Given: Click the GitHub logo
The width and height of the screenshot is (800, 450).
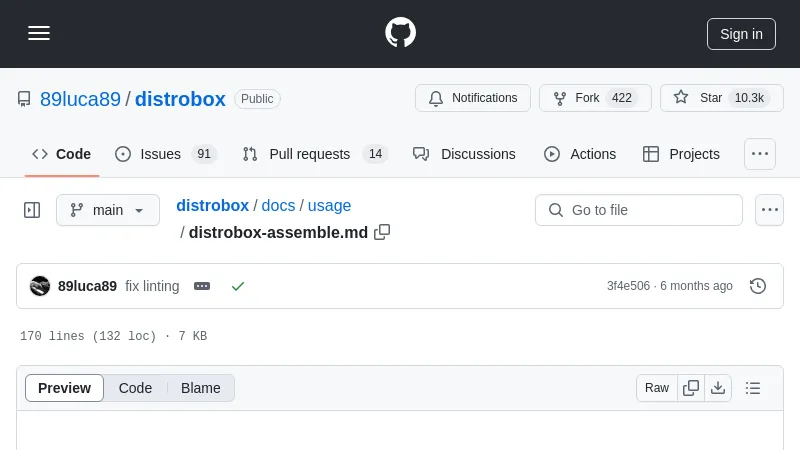Looking at the screenshot, I should 400,33.
